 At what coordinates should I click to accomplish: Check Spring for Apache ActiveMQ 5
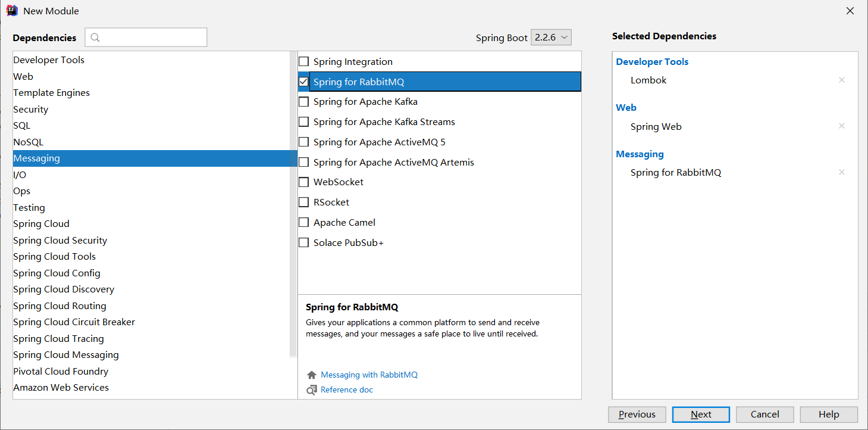304,142
